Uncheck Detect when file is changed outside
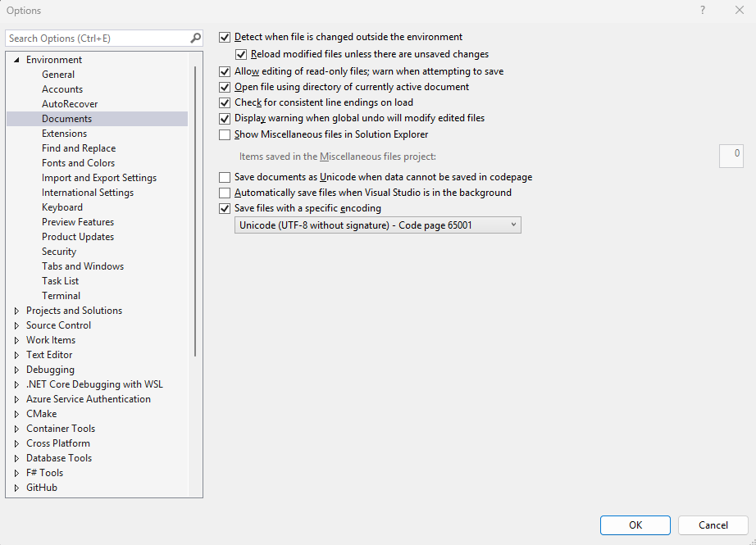The height and width of the screenshot is (545, 756). click(225, 37)
